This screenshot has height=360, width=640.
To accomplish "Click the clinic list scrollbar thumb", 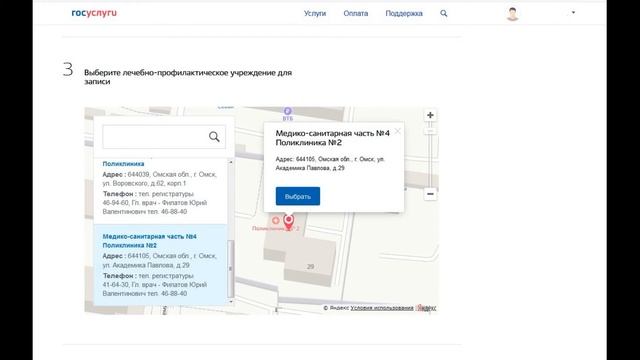I will coord(231,269).
